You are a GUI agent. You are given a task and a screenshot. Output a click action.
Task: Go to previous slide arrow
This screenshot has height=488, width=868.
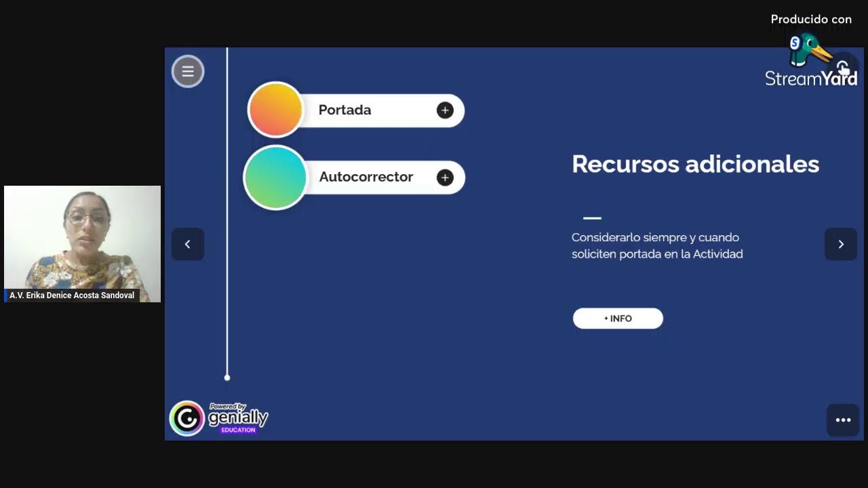pyautogui.click(x=188, y=244)
